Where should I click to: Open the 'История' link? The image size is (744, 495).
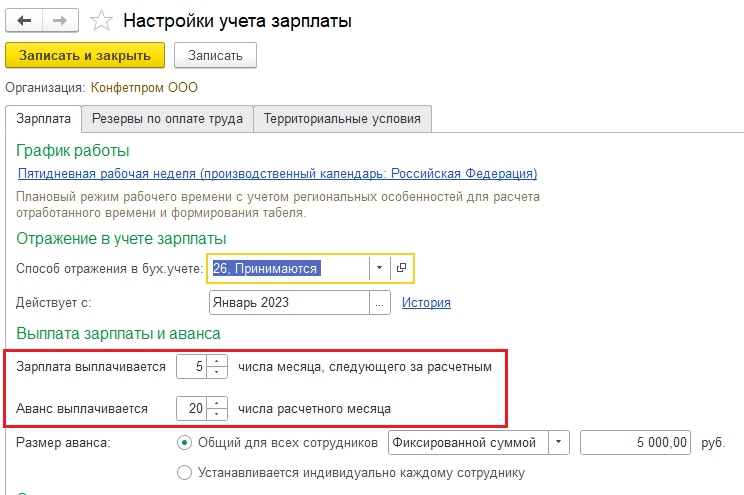tap(426, 303)
